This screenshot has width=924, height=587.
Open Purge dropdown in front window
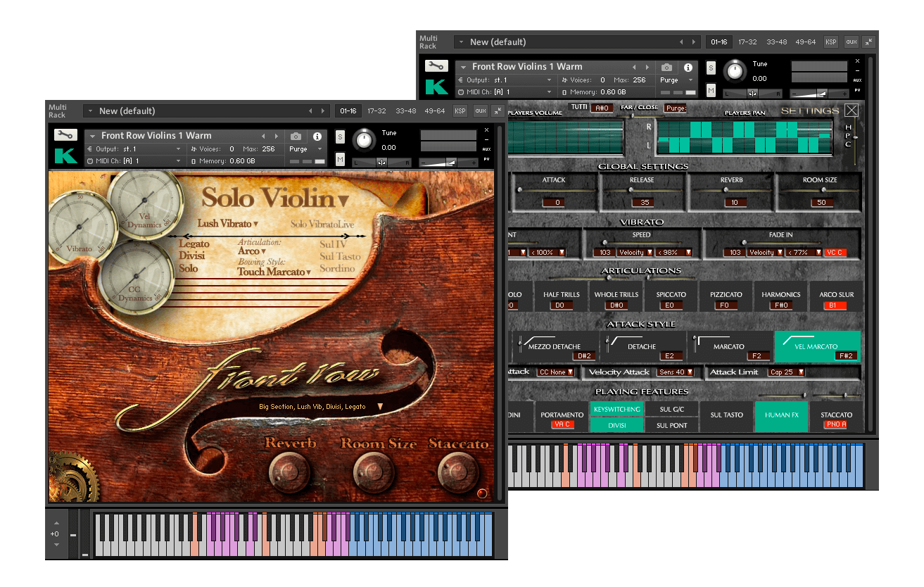tap(305, 149)
